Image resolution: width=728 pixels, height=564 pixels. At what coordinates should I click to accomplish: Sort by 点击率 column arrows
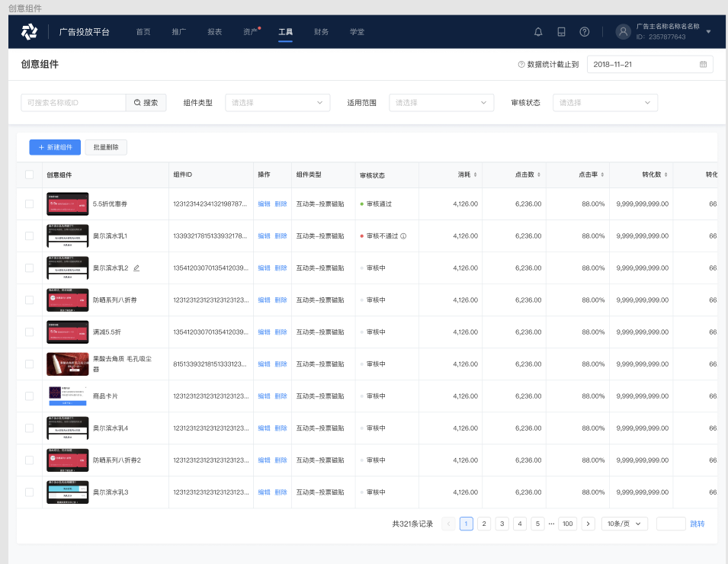[602, 175]
